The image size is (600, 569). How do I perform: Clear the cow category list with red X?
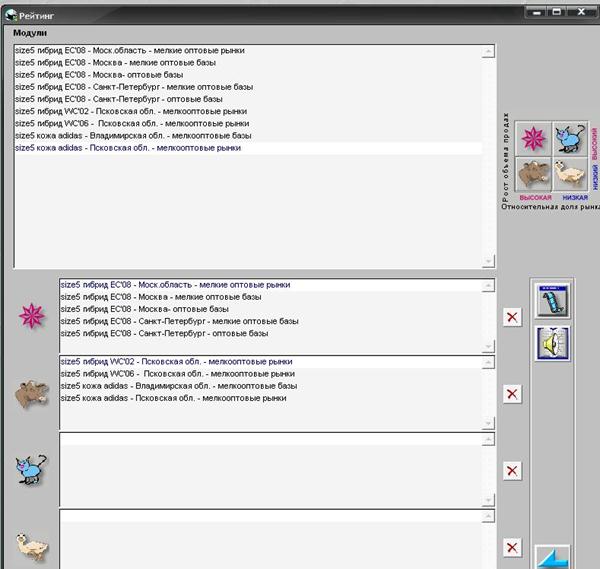[512, 394]
